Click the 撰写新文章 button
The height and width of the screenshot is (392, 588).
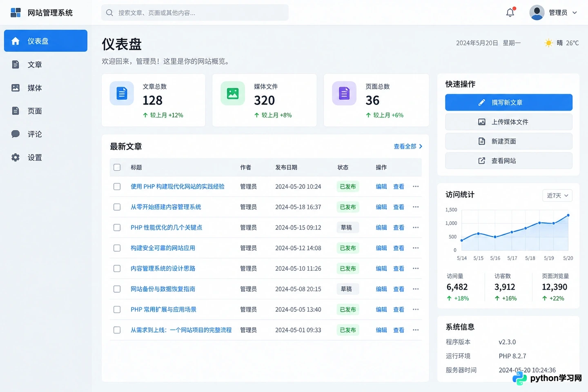pyautogui.click(x=509, y=102)
